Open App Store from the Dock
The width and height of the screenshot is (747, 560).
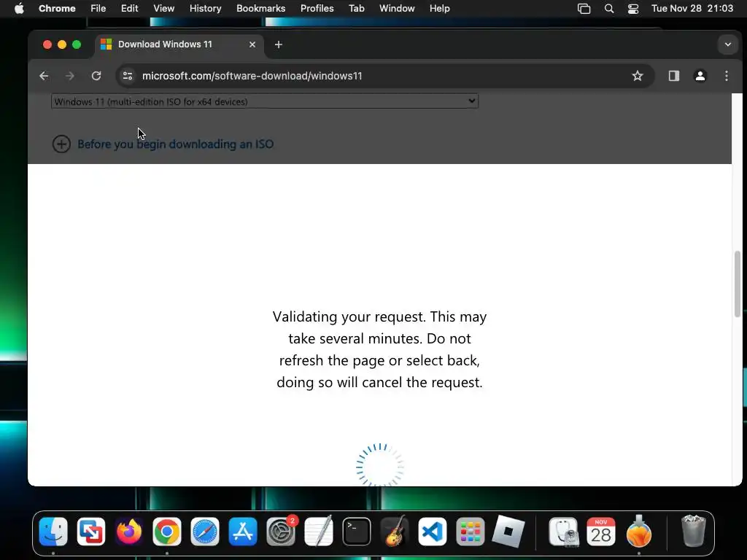242,532
